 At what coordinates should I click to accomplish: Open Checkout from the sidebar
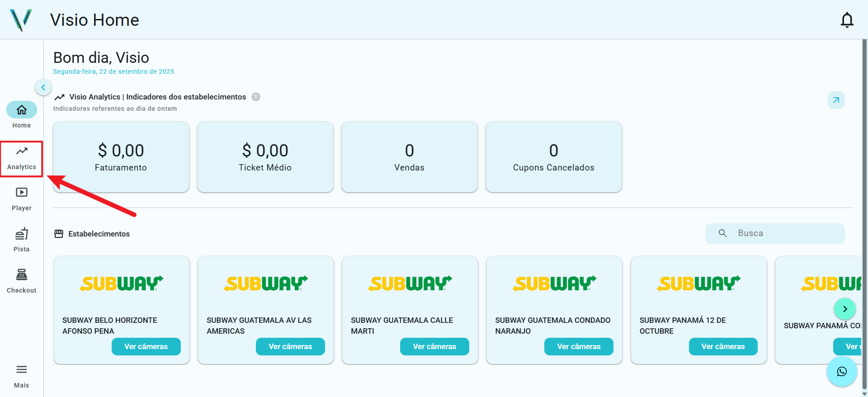point(22,281)
